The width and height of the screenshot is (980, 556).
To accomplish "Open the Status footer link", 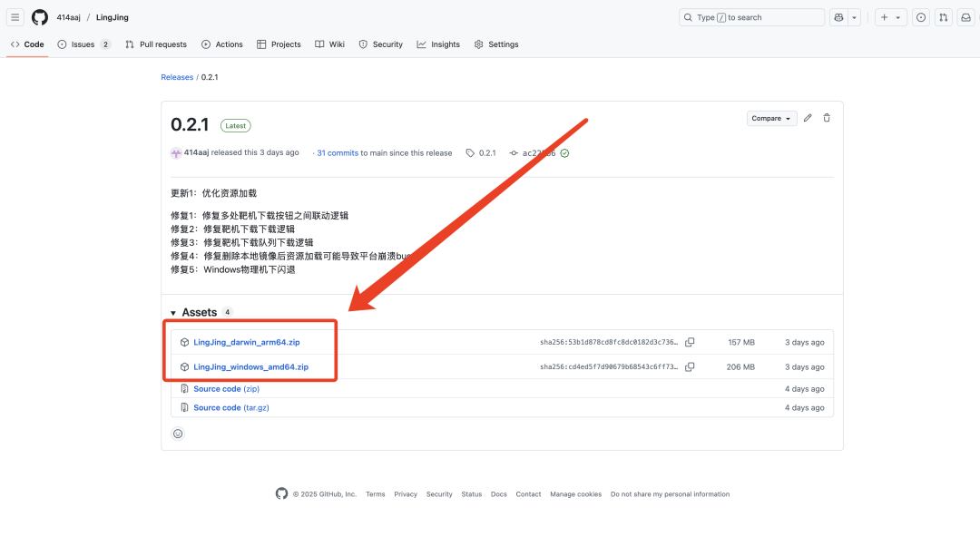I will pyautogui.click(x=472, y=494).
